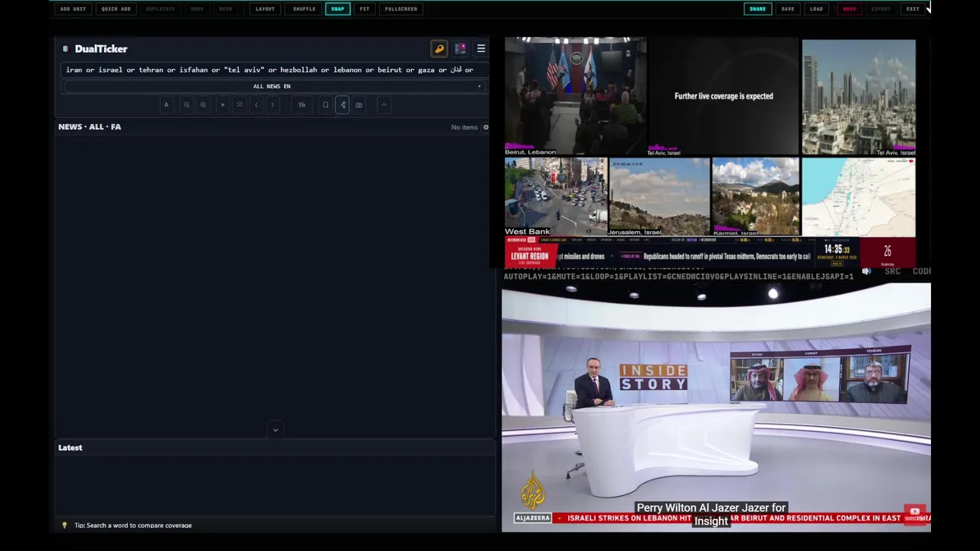Open the West Bank street camera
Image resolution: width=980 pixels, height=551 pixels.
coord(556,197)
